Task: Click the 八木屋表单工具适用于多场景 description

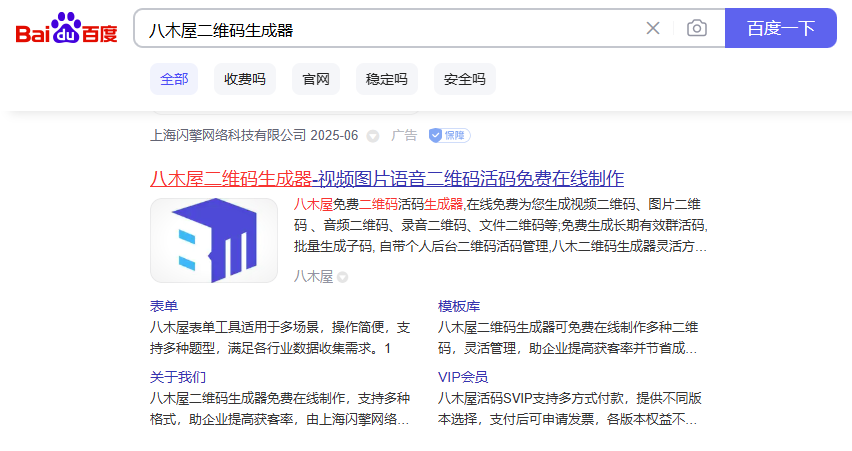Action: coord(280,337)
